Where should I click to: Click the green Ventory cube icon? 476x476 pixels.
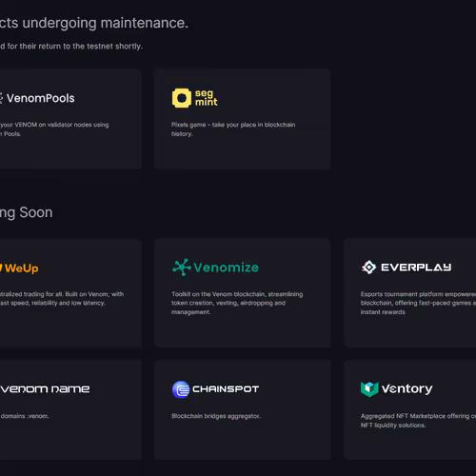pyautogui.click(x=369, y=389)
